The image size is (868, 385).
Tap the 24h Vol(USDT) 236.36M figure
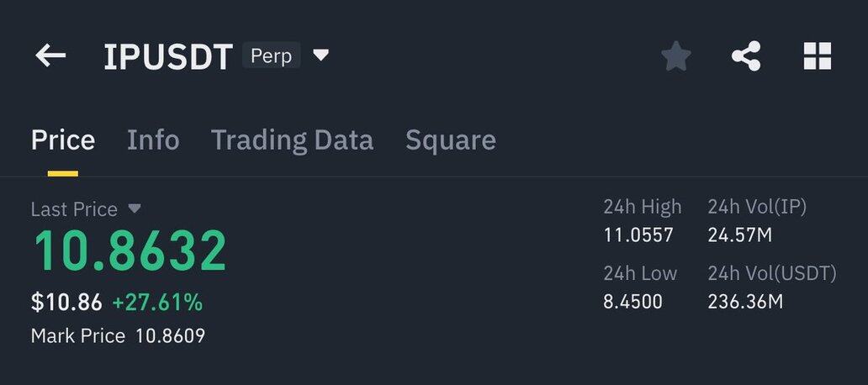pos(745,302)
